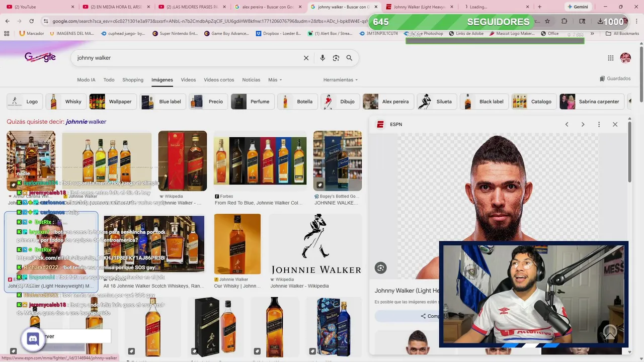Open the Chrome apps grid in bookmarks bar
Image resolution: width=644 pixels, height=362 pixels.
(x=7, y=34)
